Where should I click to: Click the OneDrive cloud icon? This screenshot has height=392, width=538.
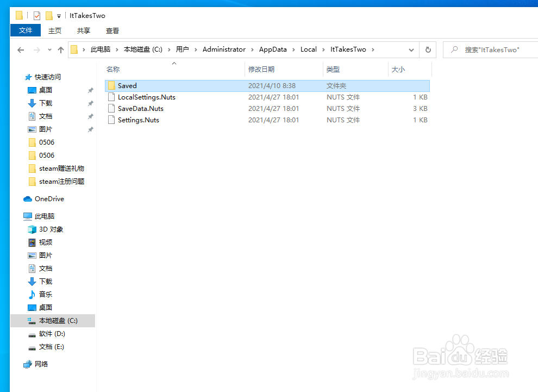[x=28, y=199]
